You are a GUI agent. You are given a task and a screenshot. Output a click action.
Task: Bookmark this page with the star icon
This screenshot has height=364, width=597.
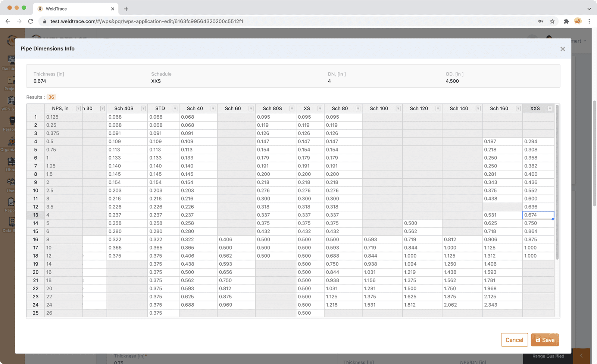[552, 21]
